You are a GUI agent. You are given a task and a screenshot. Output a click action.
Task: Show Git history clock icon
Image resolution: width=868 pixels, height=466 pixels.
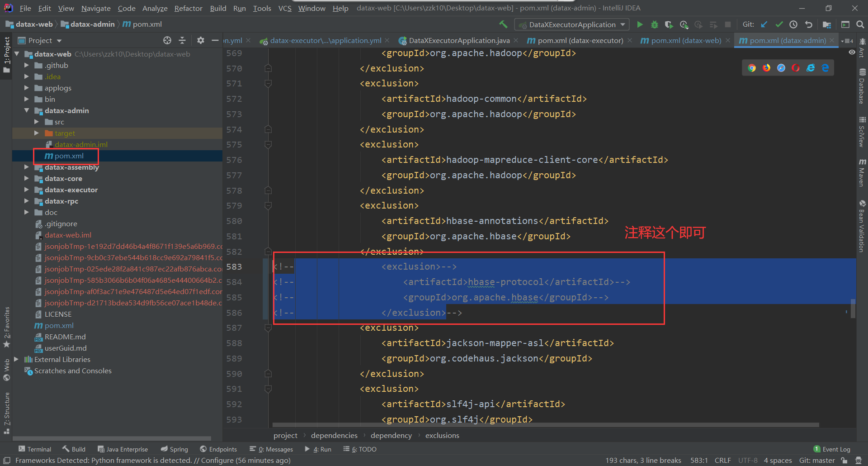(793, 24)
